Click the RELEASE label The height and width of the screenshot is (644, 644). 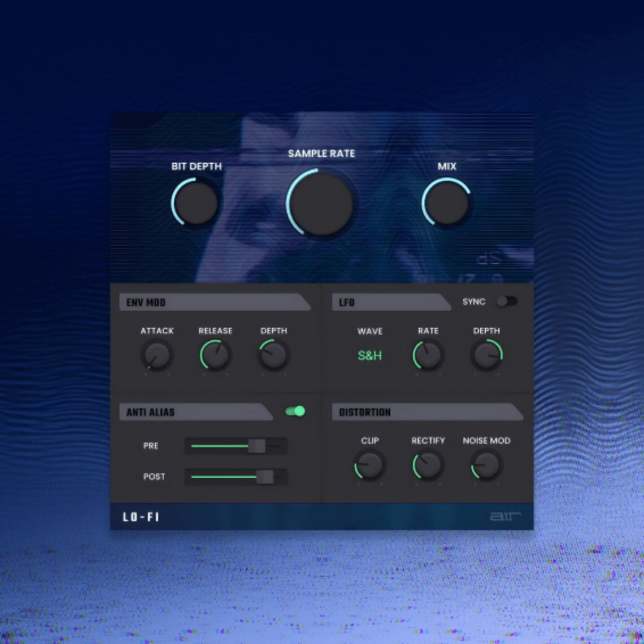(216, 331)
